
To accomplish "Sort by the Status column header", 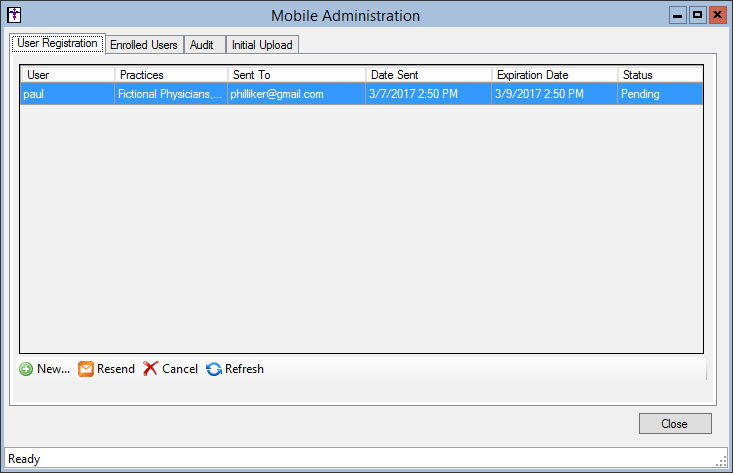I will [x=659, y=75].
